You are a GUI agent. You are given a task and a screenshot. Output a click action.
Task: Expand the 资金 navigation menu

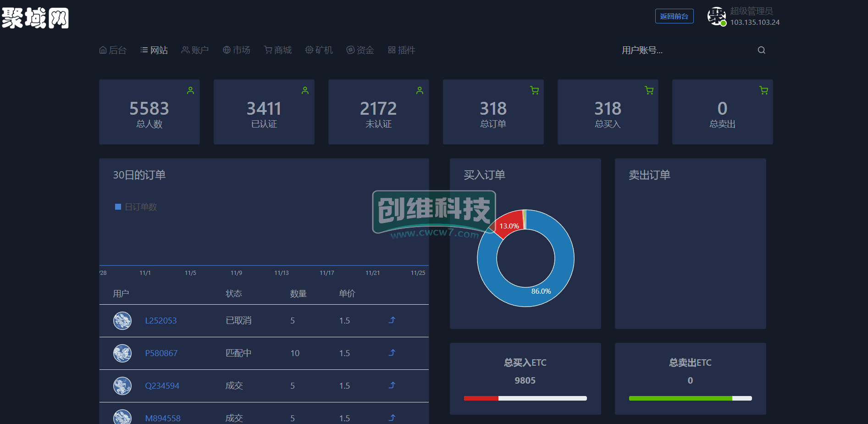[360, 50]
